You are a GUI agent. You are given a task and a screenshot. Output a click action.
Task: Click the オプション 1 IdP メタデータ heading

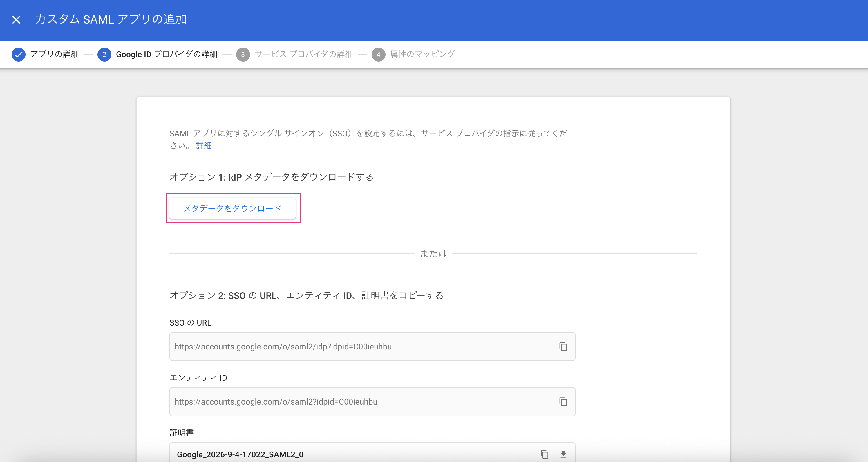[x=271, y=177]
